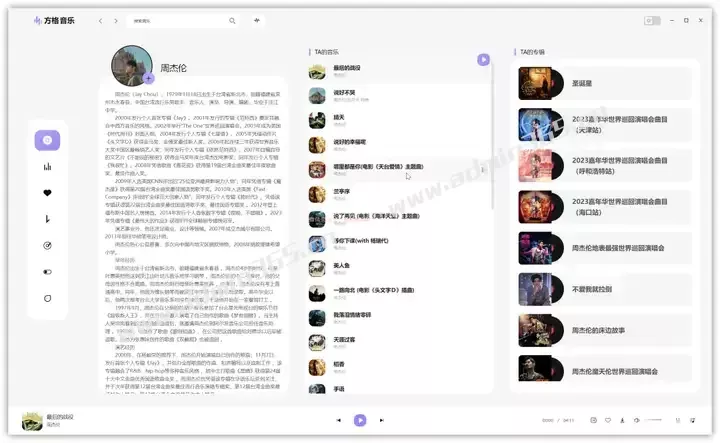
Task: Select the song 稻香
Action: 399,368
